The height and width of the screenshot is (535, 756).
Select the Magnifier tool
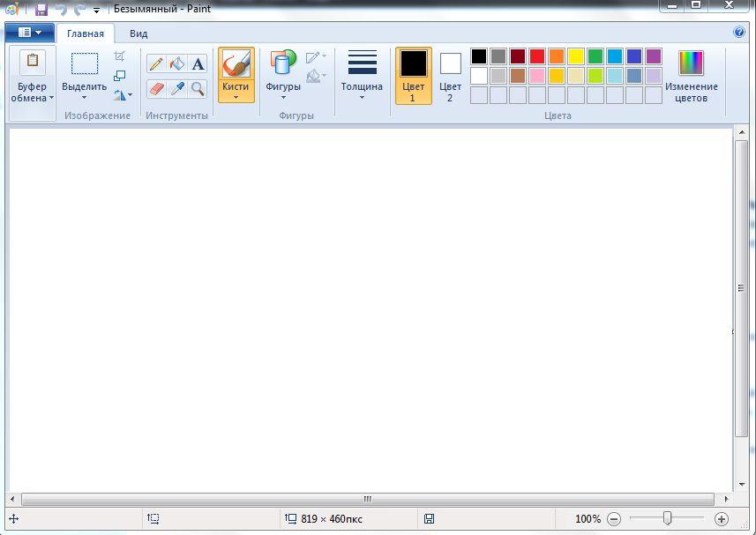coord(198,89)
